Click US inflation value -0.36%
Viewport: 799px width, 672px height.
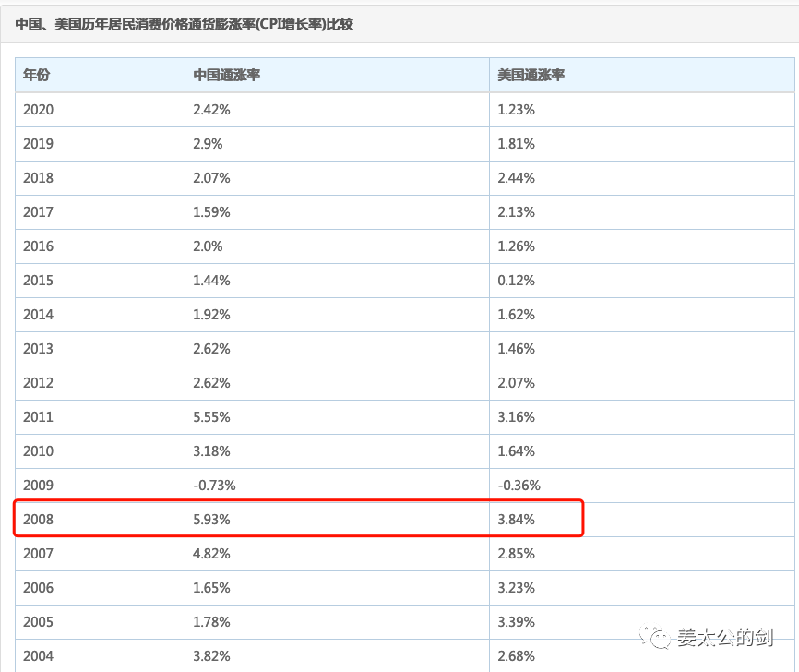519,486
